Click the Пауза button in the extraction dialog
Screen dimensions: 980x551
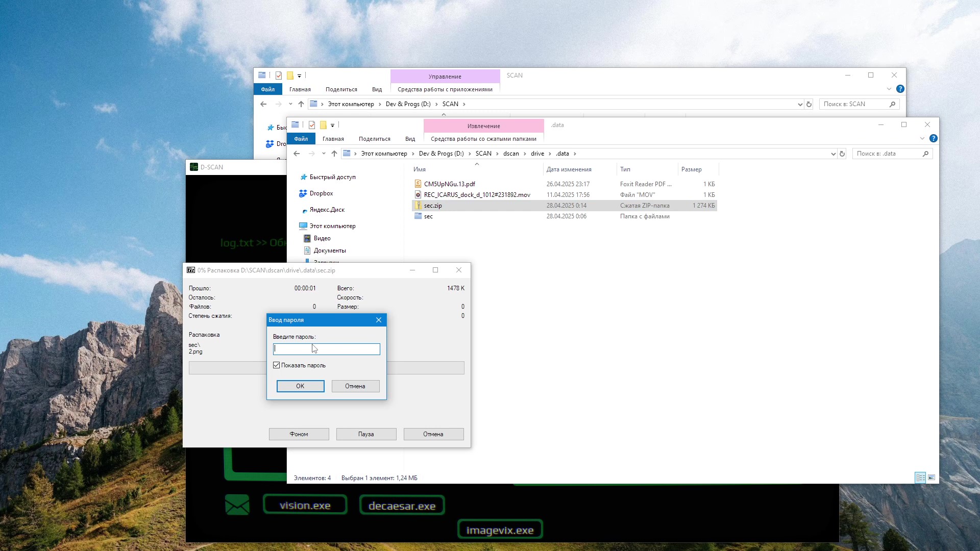[x=366, y=434]
